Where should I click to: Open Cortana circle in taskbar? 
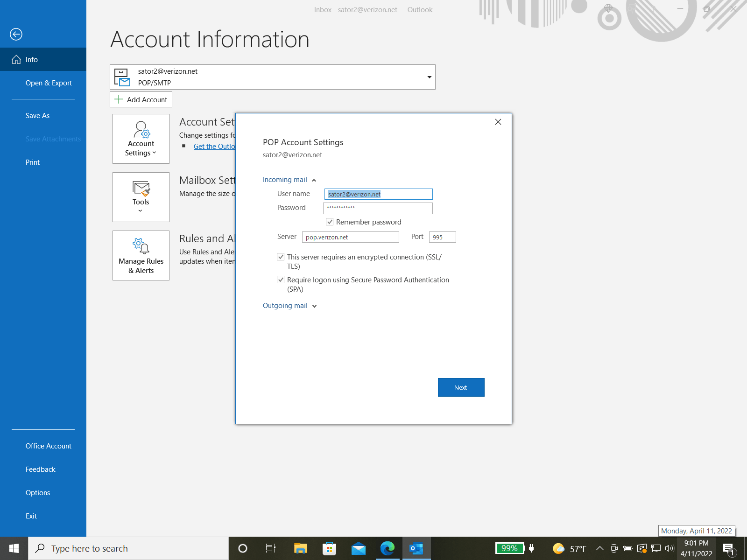click(x=243, y=548)
